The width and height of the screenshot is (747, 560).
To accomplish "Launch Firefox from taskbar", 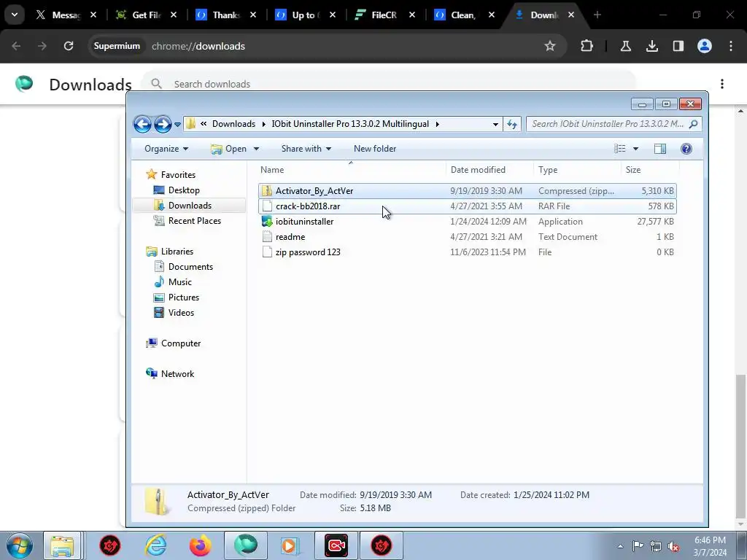I will [x=200, y=545].
